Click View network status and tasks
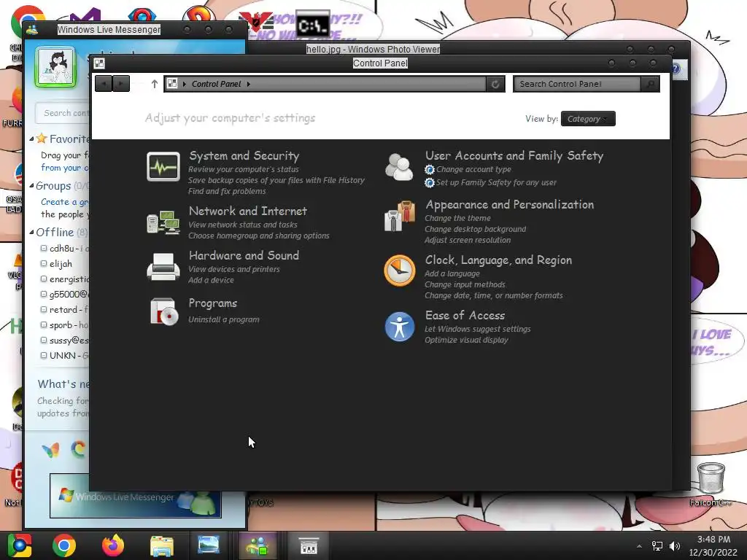 242,225
